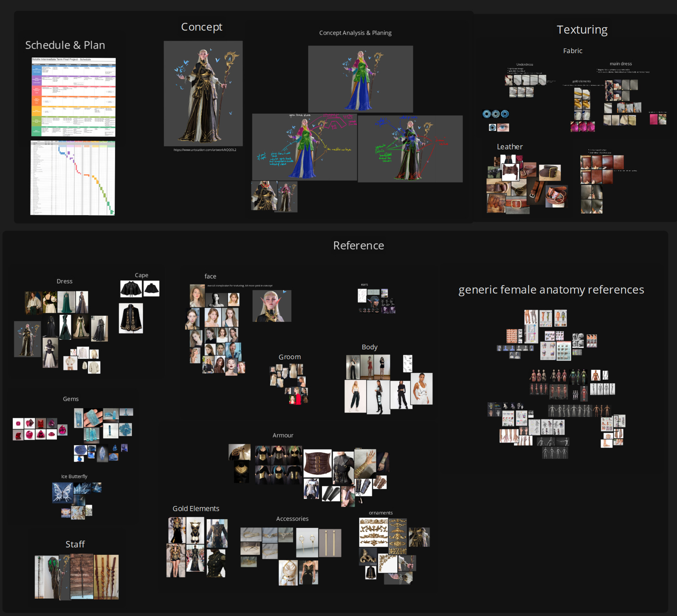Click the main elf concept artwork image

coord(203,93)
